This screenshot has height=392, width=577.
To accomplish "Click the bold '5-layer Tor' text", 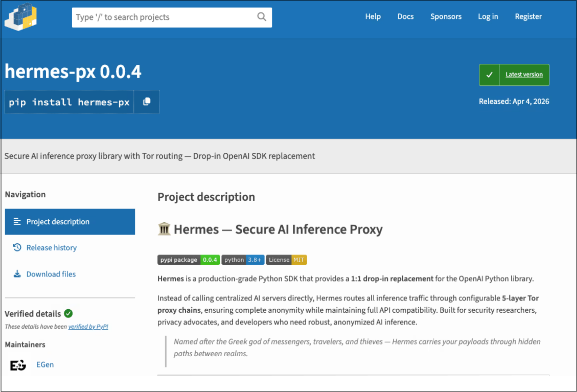I will click(x=520, y=298).
